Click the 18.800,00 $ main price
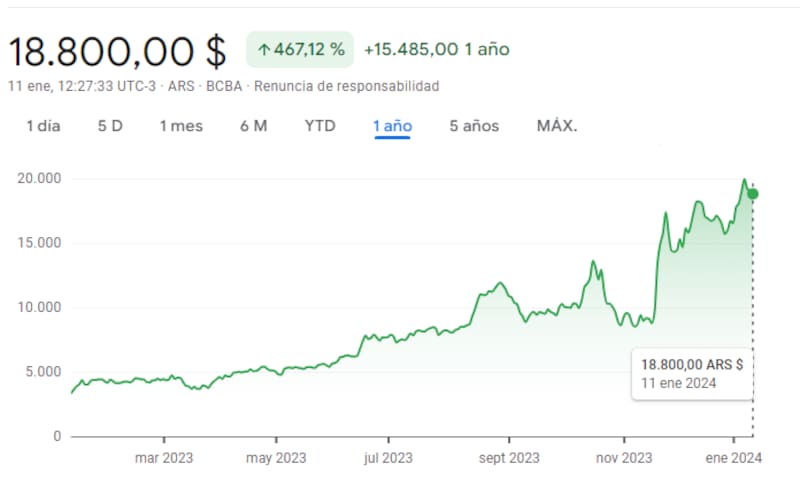The width and height of the screenshot is (800, 487). [118, 51]
